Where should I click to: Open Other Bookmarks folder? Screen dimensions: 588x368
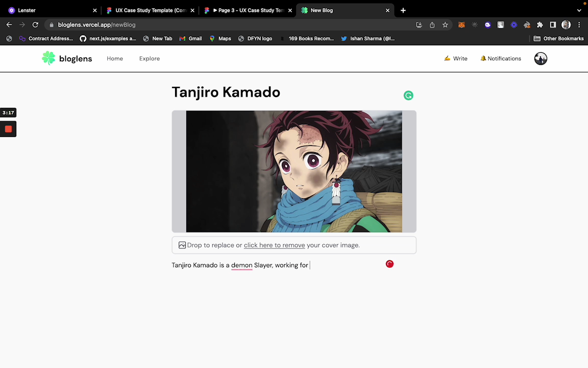coord(559,38)
